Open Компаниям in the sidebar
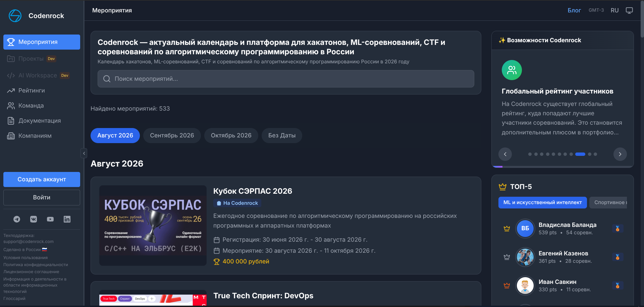644x307 pixels. point(42,136)
